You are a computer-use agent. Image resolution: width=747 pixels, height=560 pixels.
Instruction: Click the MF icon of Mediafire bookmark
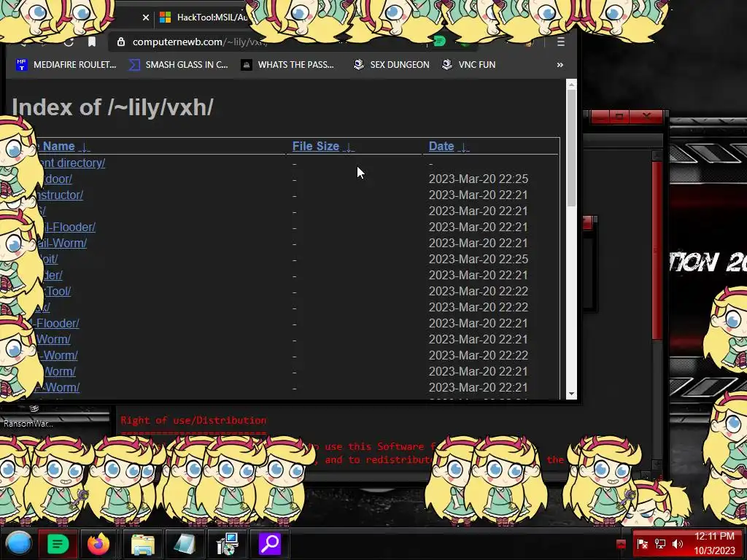coord(21,65)
